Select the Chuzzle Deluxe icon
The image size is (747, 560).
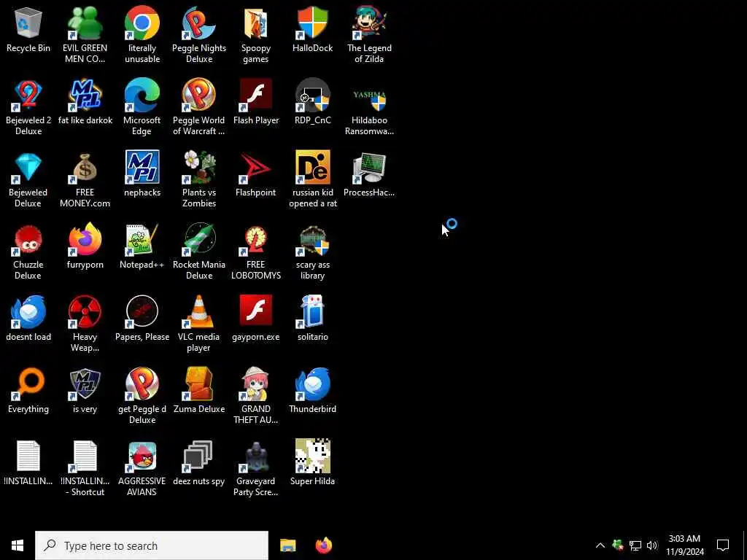tap(28, 239)
